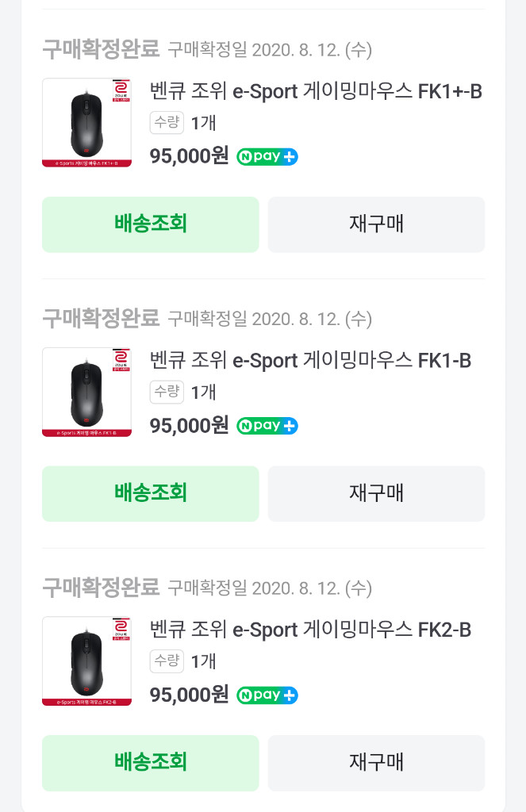Click the N Pay icon for FK1+-B order
The width and height of the screenshot is (526, 812).
click(267, 157)
